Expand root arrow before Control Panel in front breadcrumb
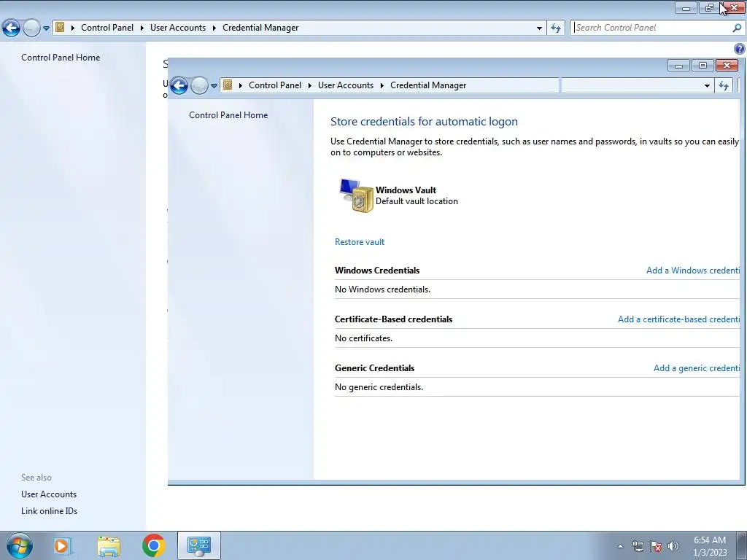This screenshot has height=560, width=747. point(241,85)
